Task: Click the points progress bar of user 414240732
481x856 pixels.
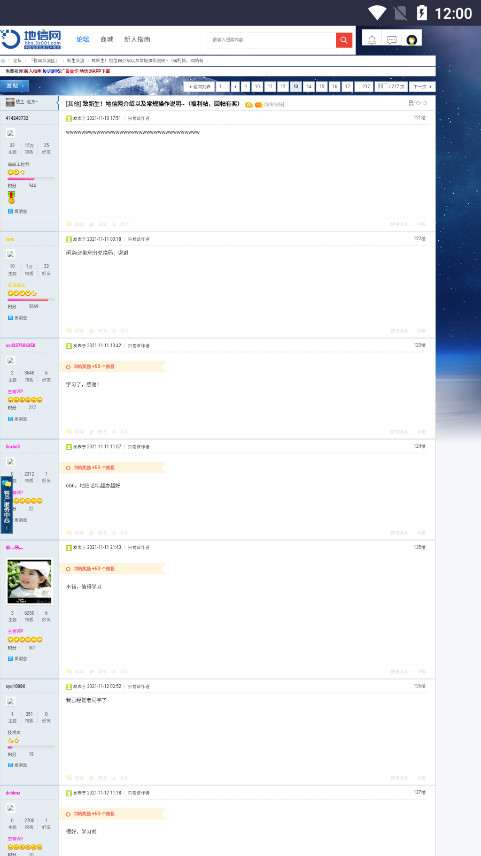Action: pyautogui.click(x=31, y=179)
